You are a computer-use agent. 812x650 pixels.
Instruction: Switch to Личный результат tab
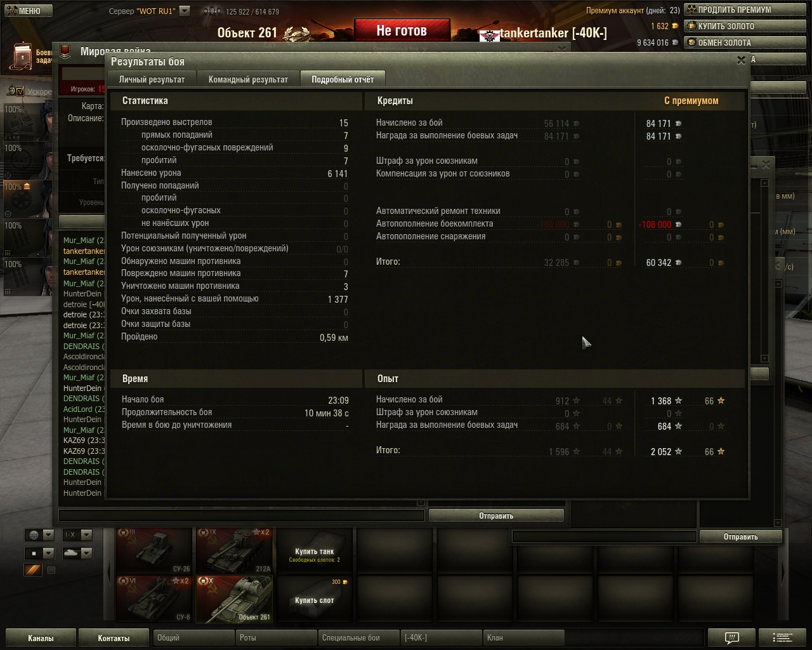152,79
